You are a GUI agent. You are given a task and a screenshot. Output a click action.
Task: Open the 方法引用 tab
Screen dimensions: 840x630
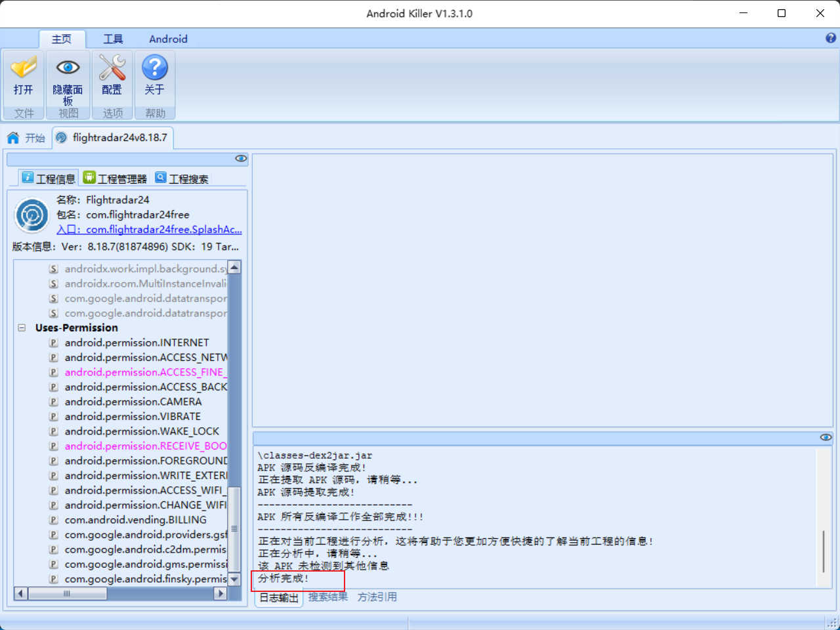377,597
